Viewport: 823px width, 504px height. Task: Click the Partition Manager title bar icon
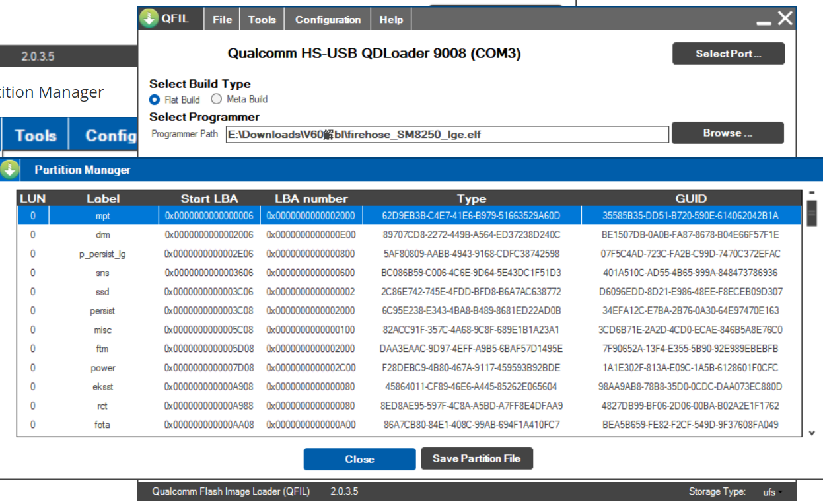point(9,170)
